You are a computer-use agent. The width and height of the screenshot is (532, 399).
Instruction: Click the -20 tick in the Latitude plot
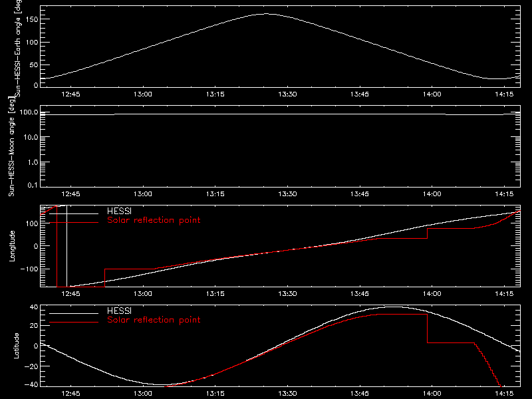tap(31, 366)
